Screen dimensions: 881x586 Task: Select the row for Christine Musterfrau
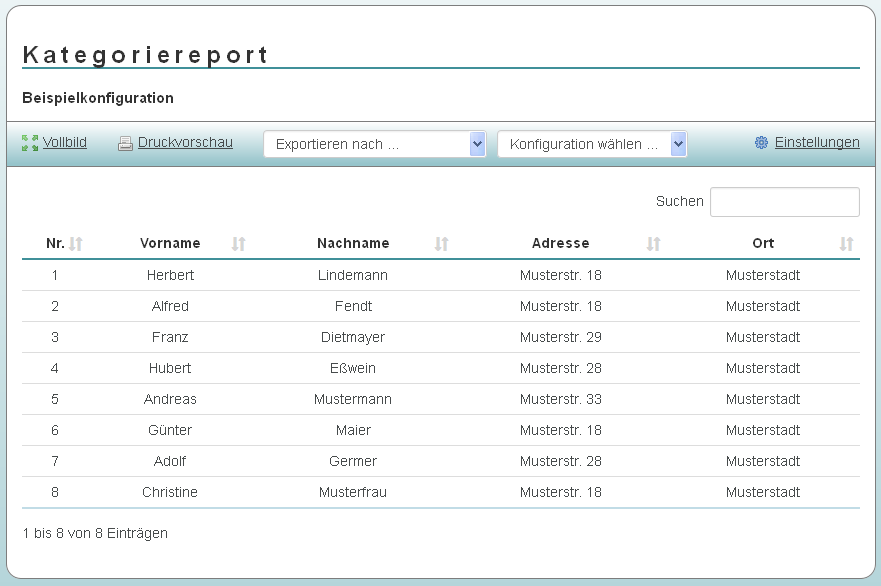click(x=441, y=492)
